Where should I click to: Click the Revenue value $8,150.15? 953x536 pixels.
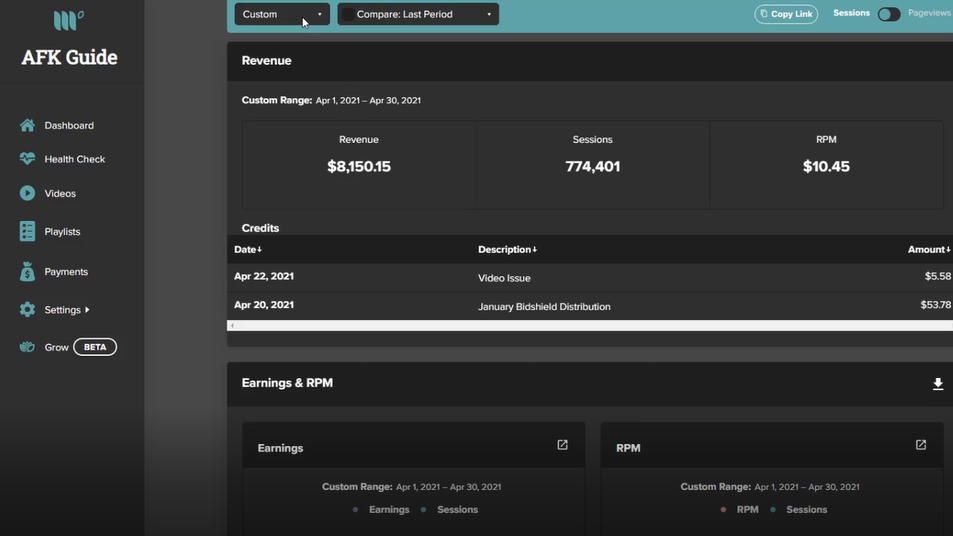click(359, 167)
